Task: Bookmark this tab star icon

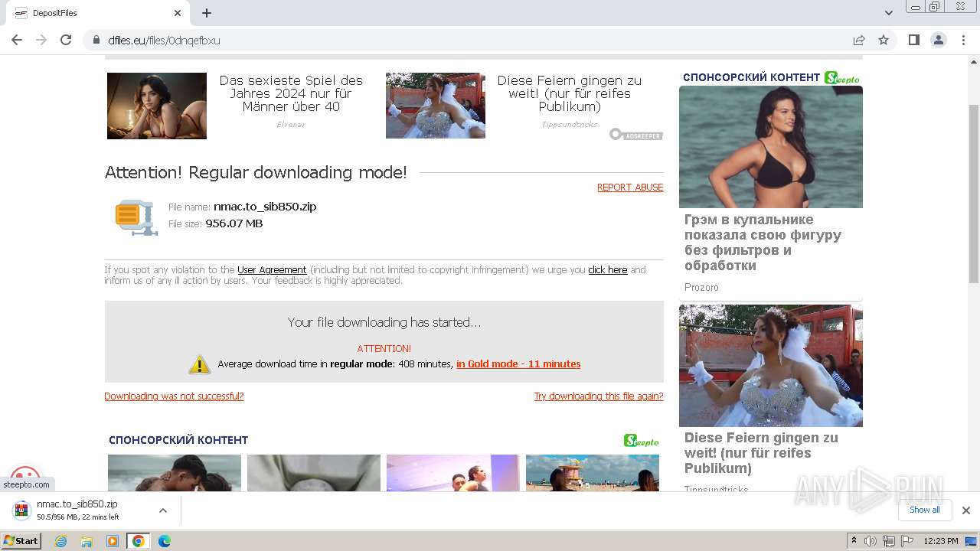Action: pos(884,40)
